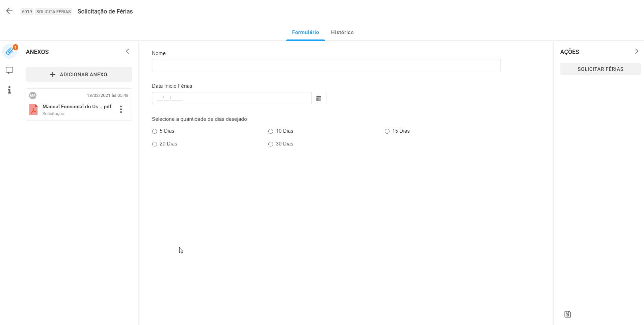Open the attachments paperclip panel icon
Viewport: 644px width, 325px height.
point(10,51)
